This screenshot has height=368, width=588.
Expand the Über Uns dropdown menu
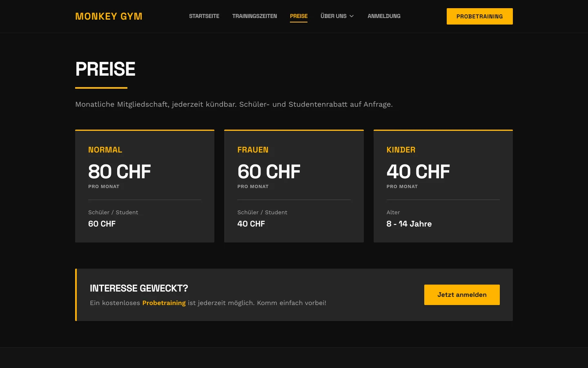337,16
